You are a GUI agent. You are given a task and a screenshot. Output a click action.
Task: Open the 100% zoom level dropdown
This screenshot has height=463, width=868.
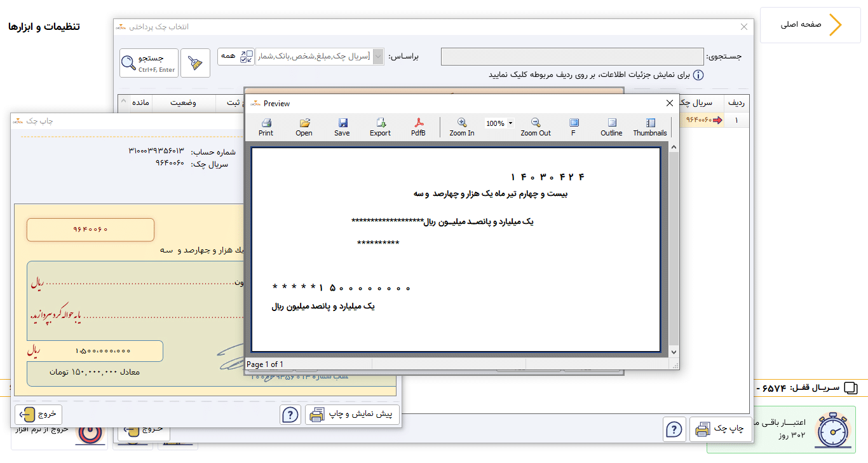point(511,123)
